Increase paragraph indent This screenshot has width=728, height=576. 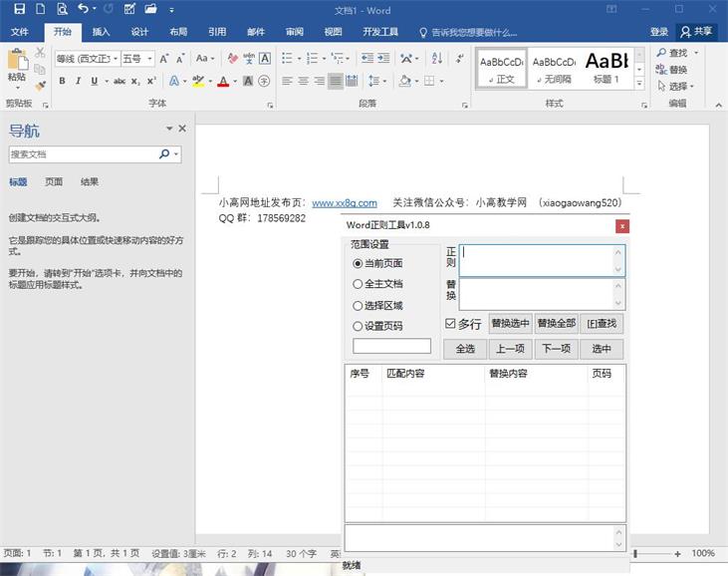pyautogui.click(x=383, y=58)
